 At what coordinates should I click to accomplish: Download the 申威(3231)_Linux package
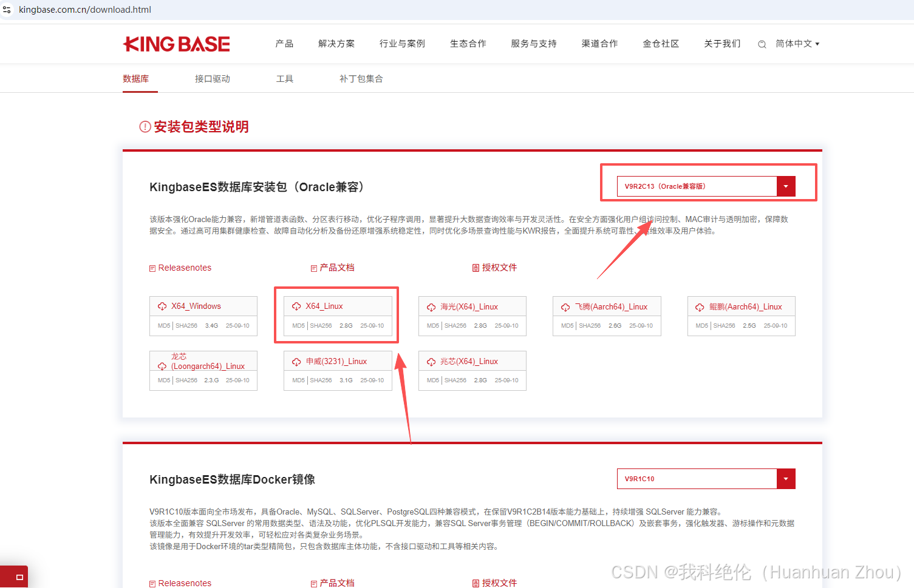(x=336, y=362)
